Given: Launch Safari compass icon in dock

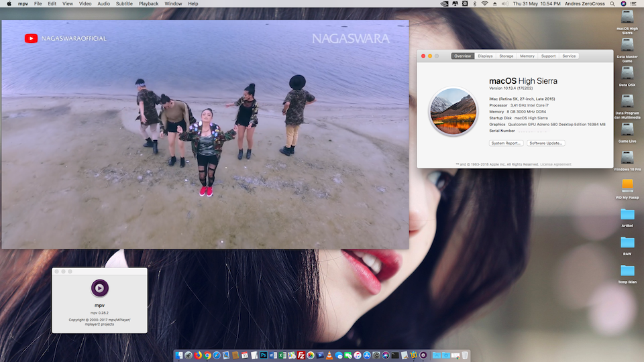Looking at the screenshot, I should click(x=217, y=355).
